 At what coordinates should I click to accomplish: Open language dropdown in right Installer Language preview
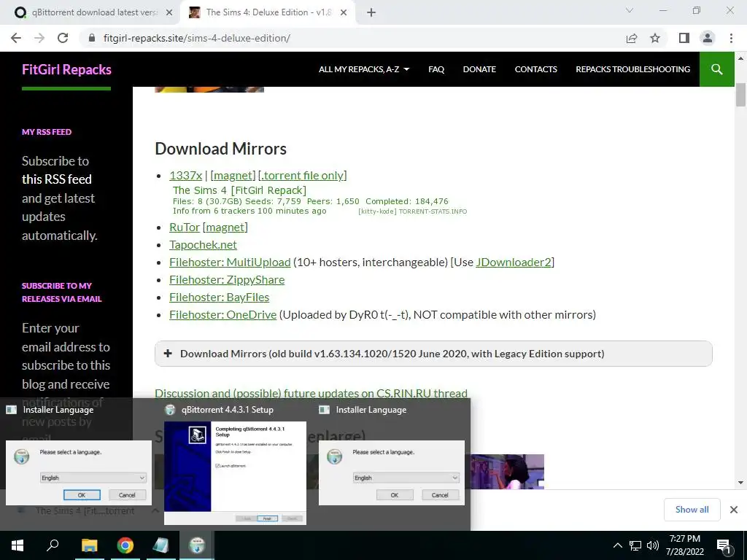406,478
